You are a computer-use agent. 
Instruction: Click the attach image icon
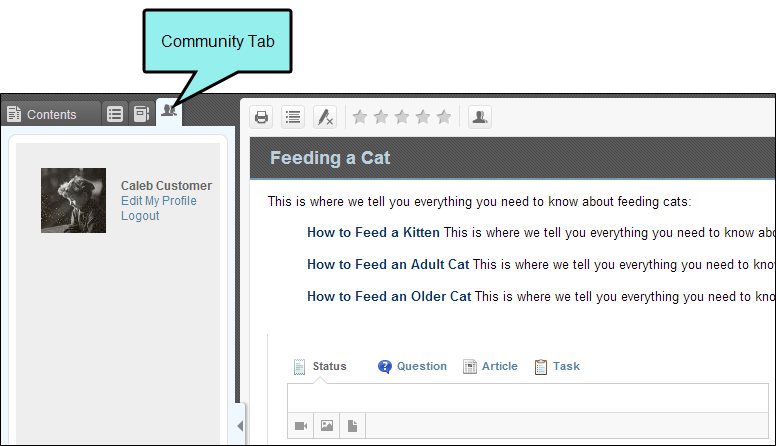click(x=327, y=426)
